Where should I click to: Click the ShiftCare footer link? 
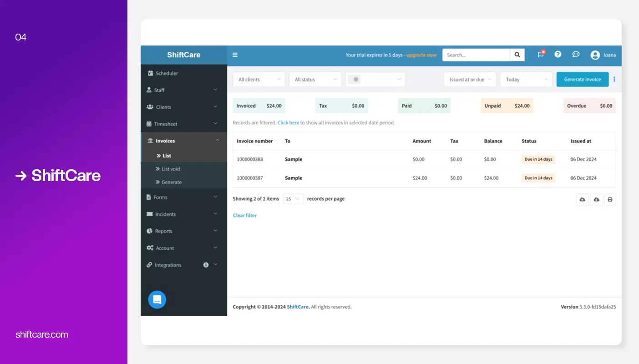[298, 307]
